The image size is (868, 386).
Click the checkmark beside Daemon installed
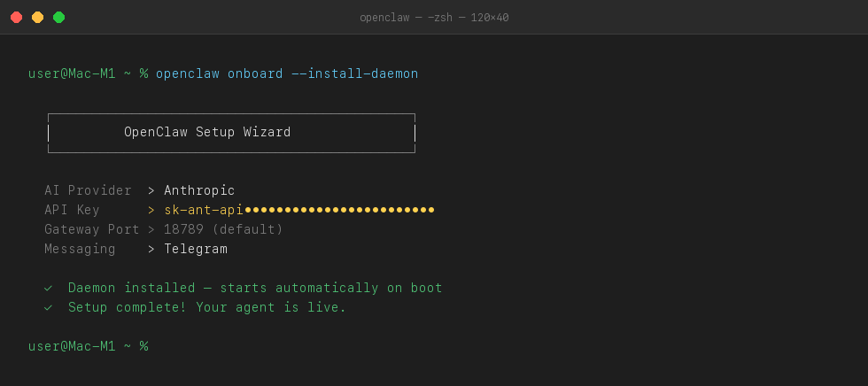(49, 288)
